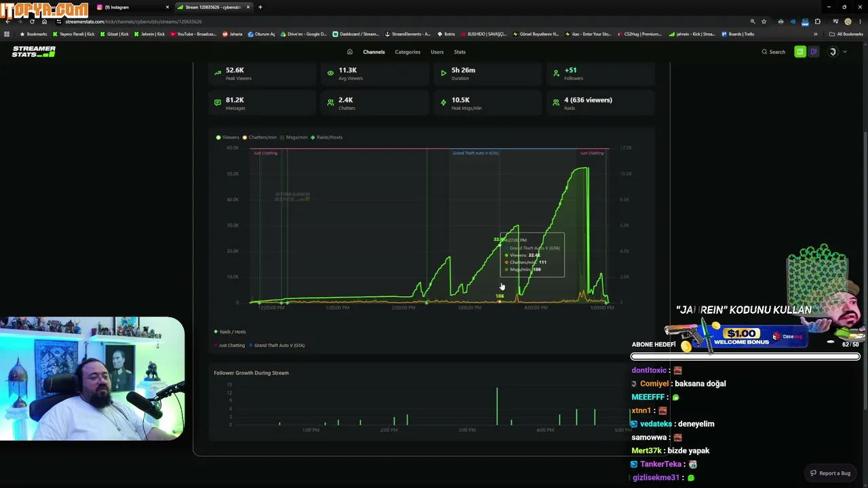Open the browser zoom magnifier icon
868x488 pixels.
[x=752, y=22]
